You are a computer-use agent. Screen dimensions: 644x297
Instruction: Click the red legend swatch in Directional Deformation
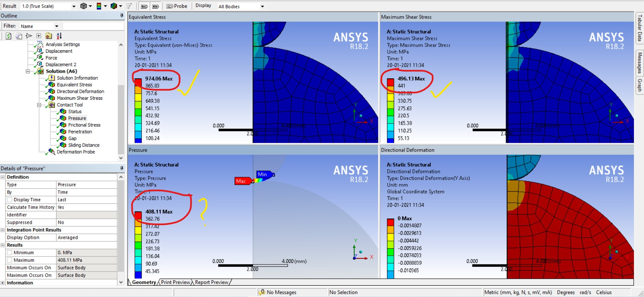(390, 222)
